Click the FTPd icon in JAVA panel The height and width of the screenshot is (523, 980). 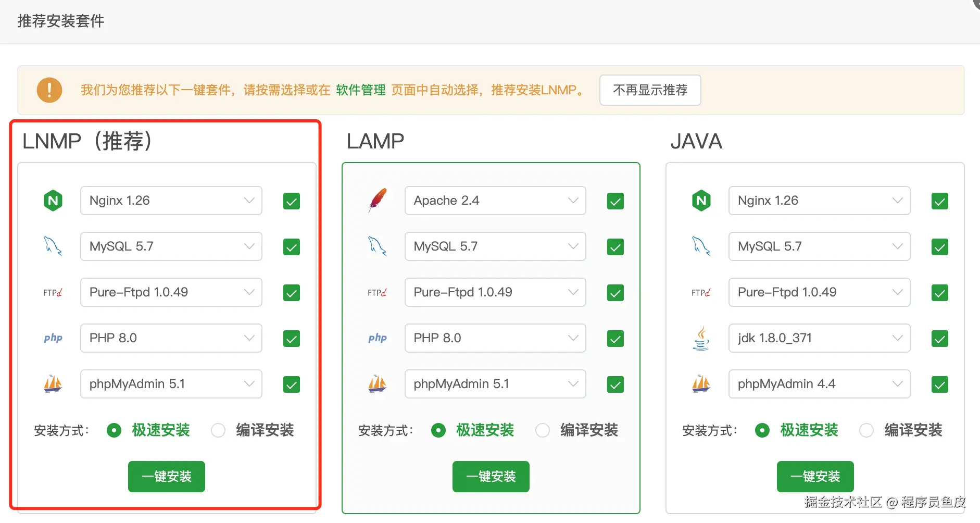pyautogui.click(x=701, y=293)
